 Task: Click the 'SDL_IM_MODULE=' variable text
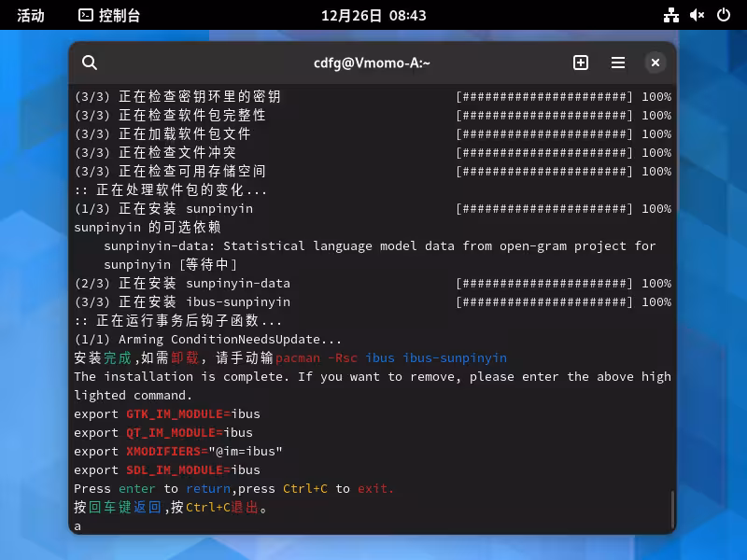(178, 470)
